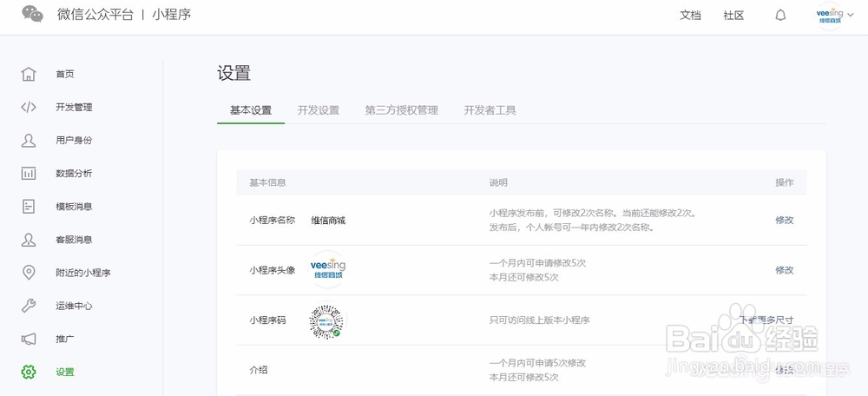Screen dimensions: 868x396
Task: Open the 文档 link in header
Action: (x=690, y=15)
